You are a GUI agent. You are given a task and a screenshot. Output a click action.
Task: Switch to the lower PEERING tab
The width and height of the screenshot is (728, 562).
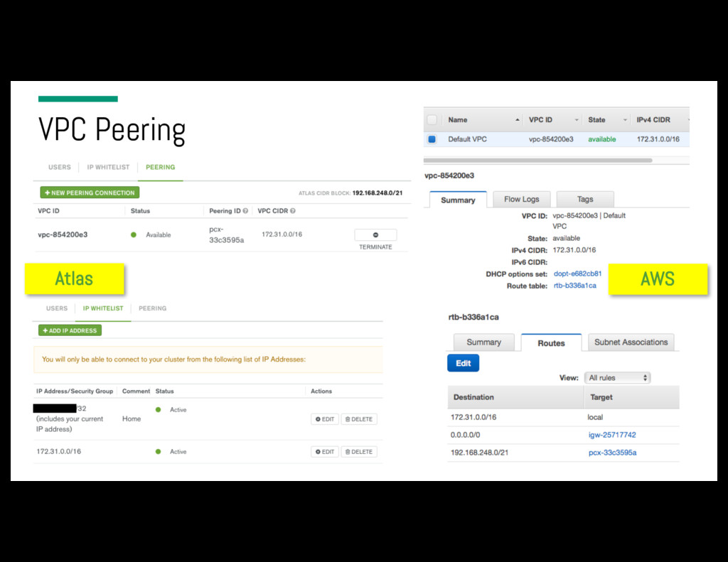tap(152, 308)
